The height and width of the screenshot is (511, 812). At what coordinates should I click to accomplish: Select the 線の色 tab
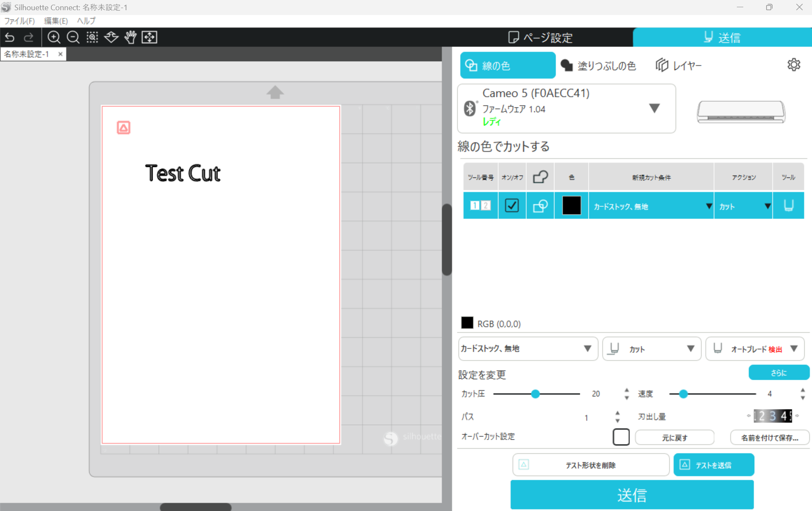pyautogui.click(x=508, y=65)
